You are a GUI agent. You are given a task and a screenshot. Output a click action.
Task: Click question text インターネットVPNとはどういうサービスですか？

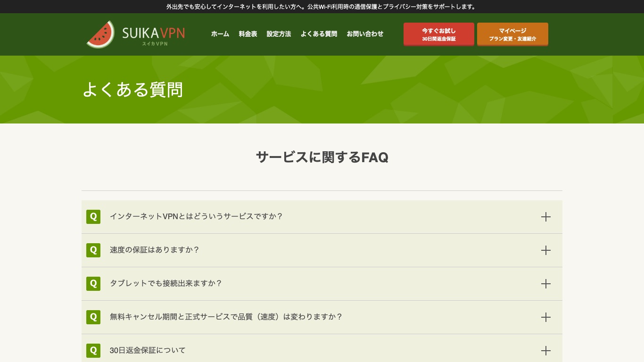click(196, 216)
